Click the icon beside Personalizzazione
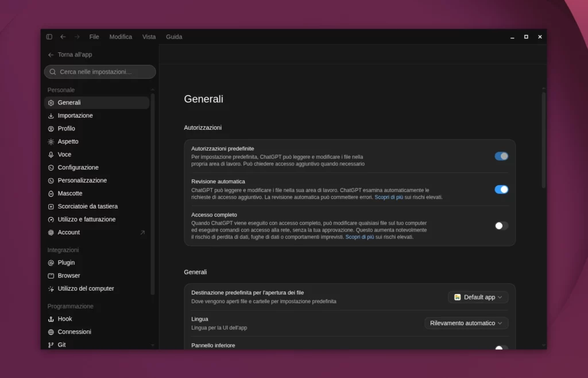Image resolution: width=588 pixels, height=378 pixels. coord(51,181)
